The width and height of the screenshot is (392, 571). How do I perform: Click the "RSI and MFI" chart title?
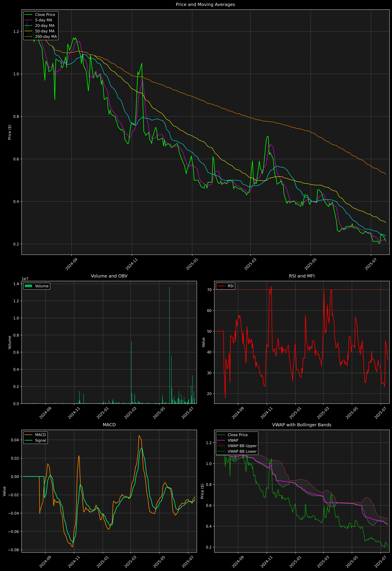pos(302,276)
